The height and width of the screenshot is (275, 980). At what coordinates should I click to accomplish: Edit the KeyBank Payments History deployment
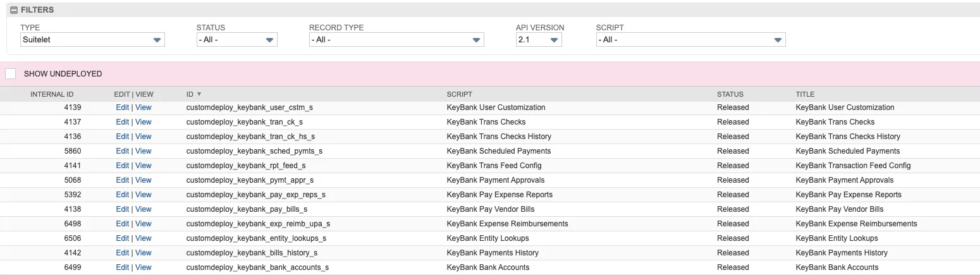point(122,253)
